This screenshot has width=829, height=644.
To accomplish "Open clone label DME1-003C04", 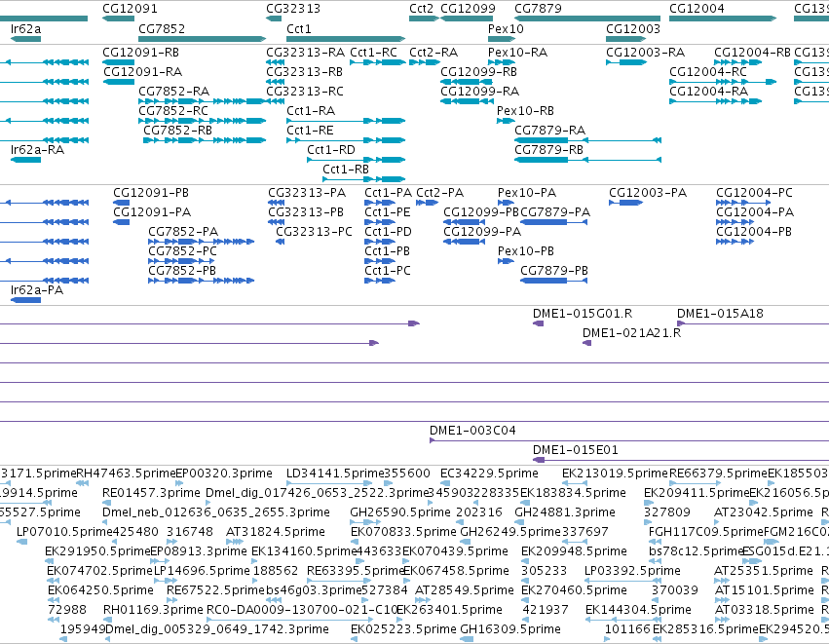I will (x=472, y=431).
